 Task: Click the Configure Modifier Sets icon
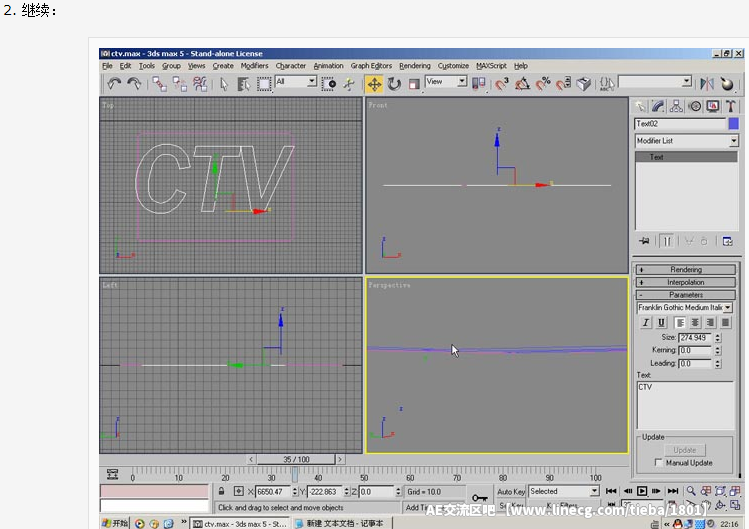click(x=728, y=241)
